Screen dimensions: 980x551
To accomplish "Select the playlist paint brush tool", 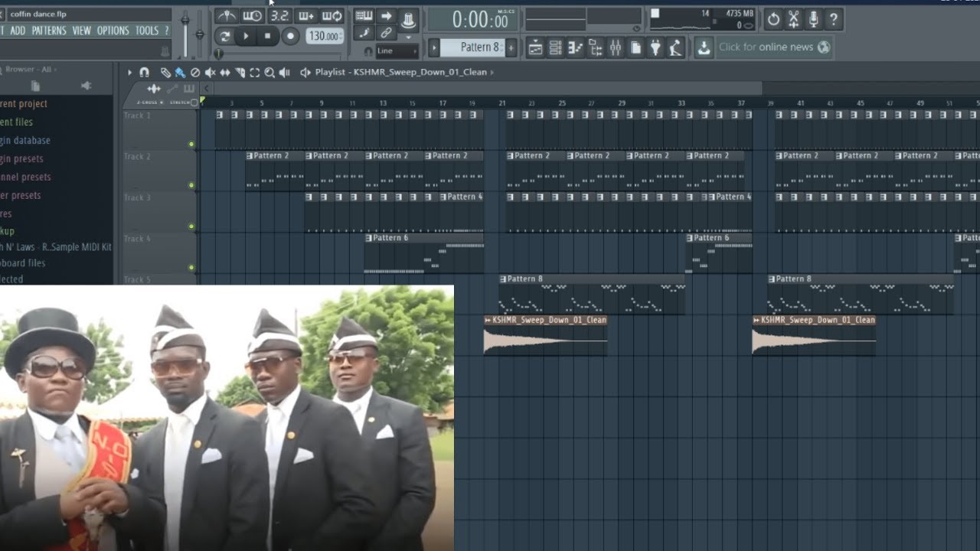I will coord(180,73).
